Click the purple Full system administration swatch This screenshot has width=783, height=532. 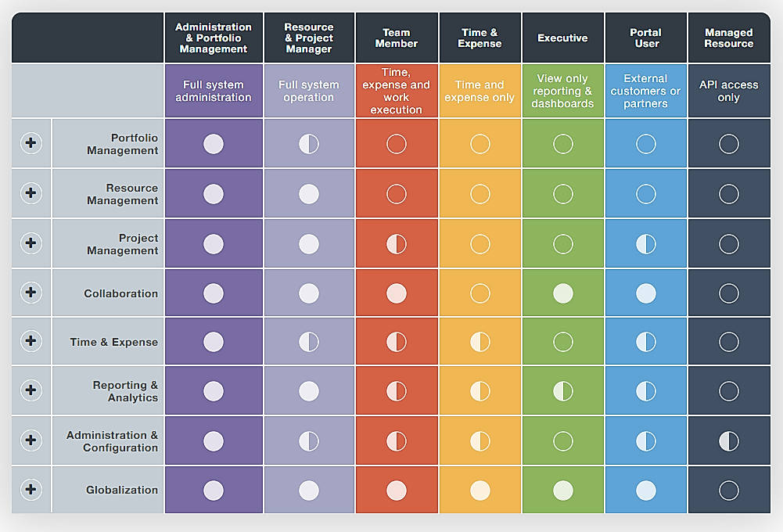(x=214, y=91)
